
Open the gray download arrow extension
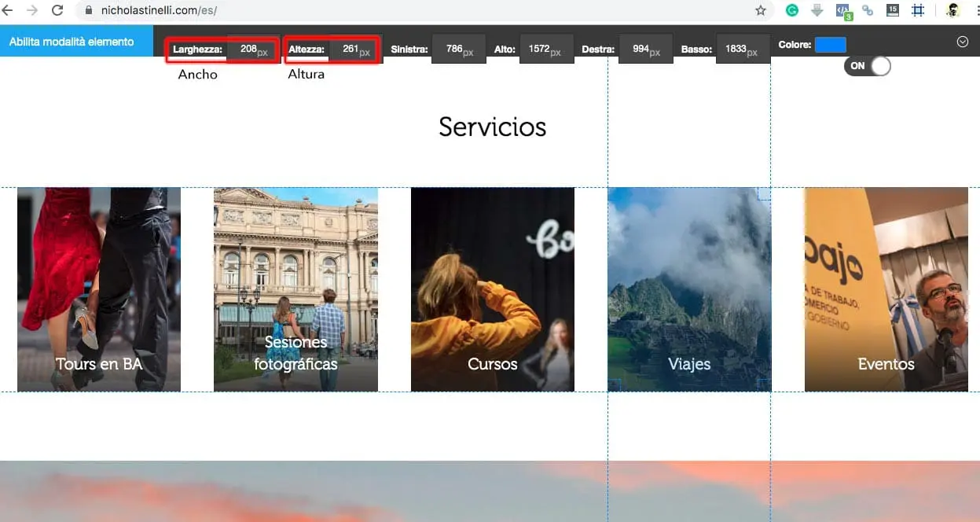point(817,10)
